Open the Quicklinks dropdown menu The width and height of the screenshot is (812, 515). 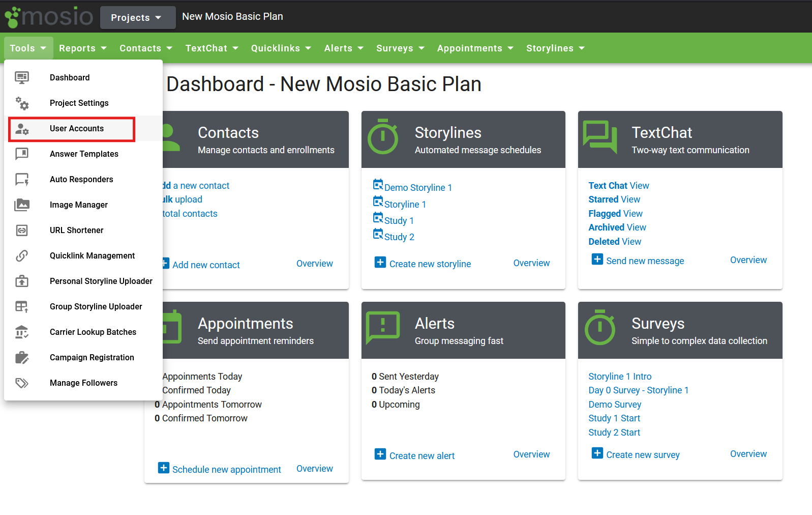281,48
